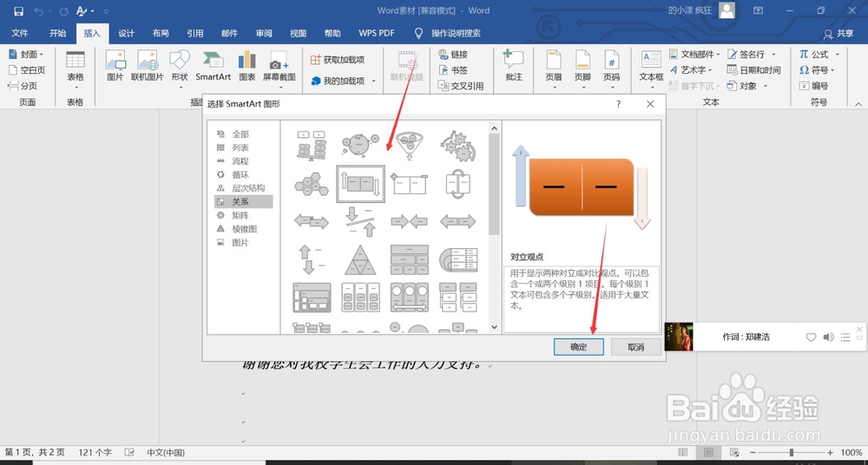This screenshot has height=465, width=868.
Task: Insert a Chart (图表)
Action: (247, 67)
